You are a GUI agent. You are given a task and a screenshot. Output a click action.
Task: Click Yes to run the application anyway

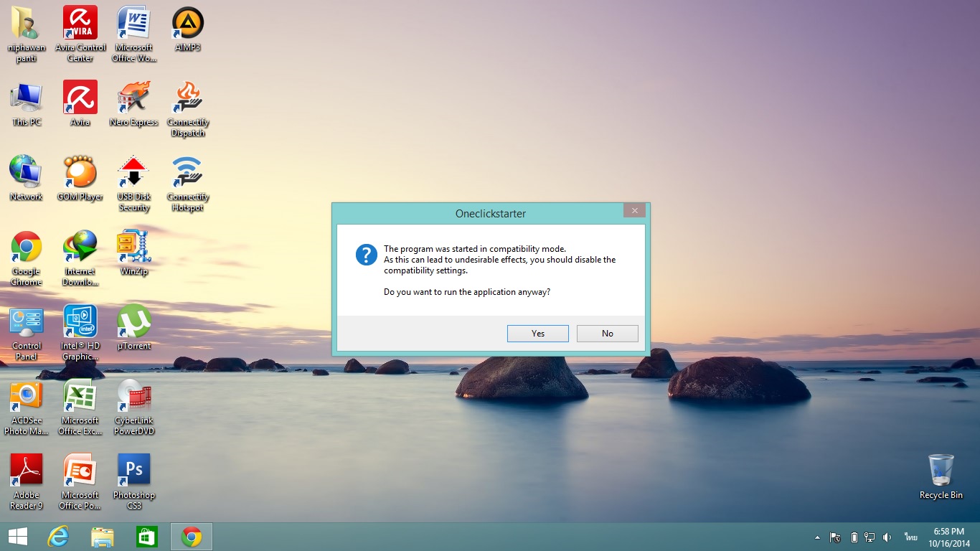click(538, 334)
